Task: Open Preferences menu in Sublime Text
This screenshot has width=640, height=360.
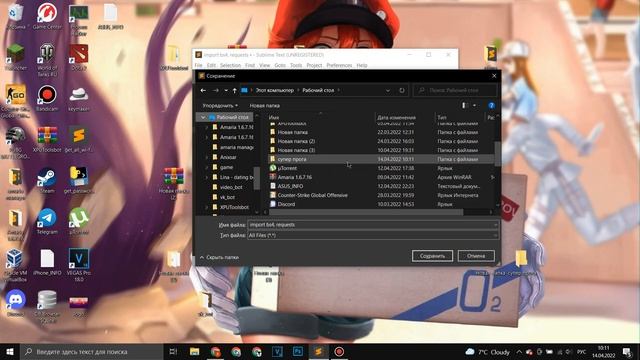Action: (x=339, y=65)
